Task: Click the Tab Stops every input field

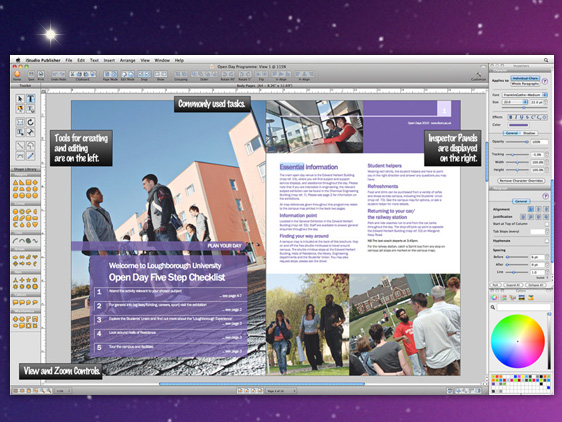Action: tap(537, 232)
